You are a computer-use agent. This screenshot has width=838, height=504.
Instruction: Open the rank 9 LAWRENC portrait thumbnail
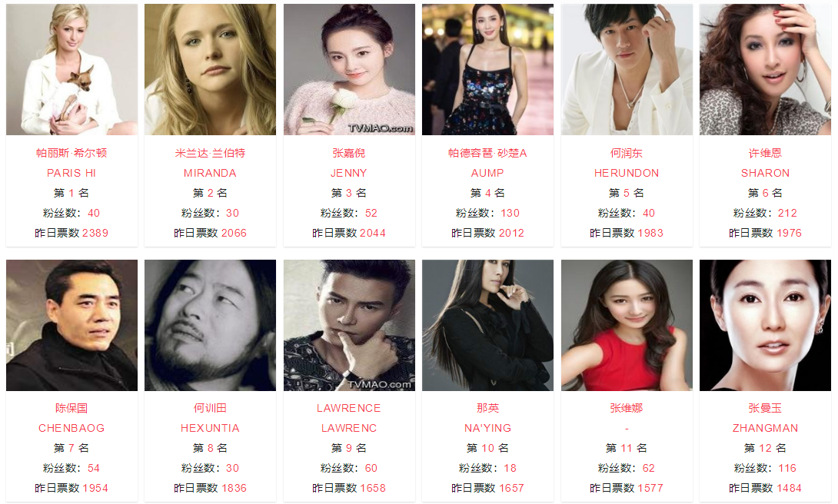349,325
